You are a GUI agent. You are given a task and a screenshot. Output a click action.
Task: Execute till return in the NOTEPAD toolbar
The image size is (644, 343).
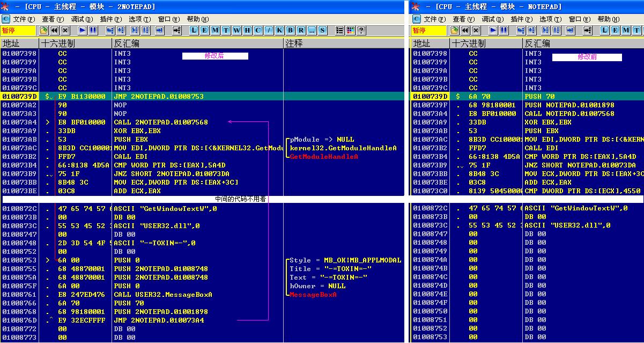tap(569, 31)
